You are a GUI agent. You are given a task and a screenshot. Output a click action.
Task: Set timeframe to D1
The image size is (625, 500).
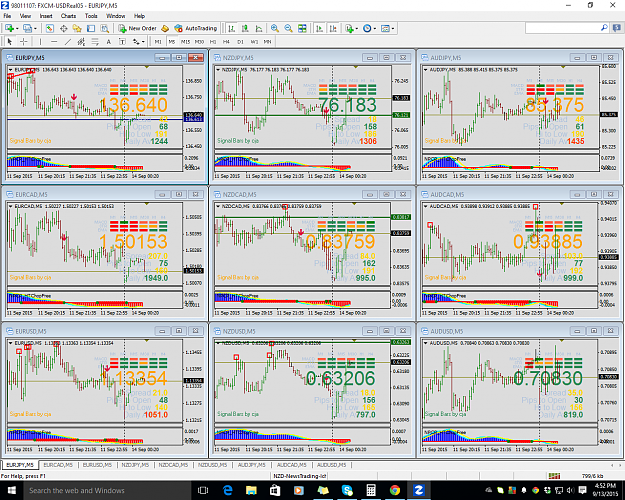(x=240, y=41)
